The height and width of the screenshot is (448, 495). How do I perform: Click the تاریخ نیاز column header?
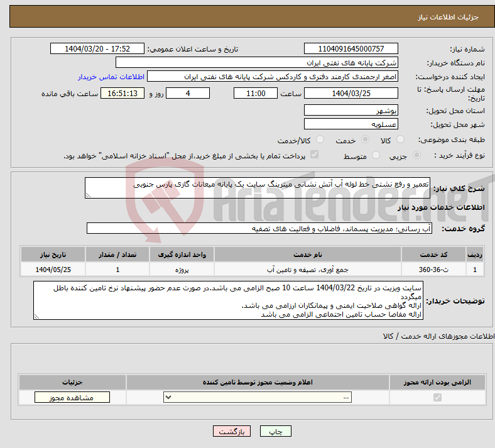(x=53, y=254)
